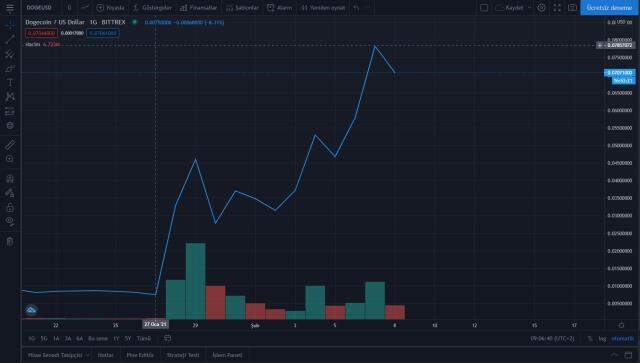Open the chart type selector
Viewport: 640px width, 363px height.
84,7
